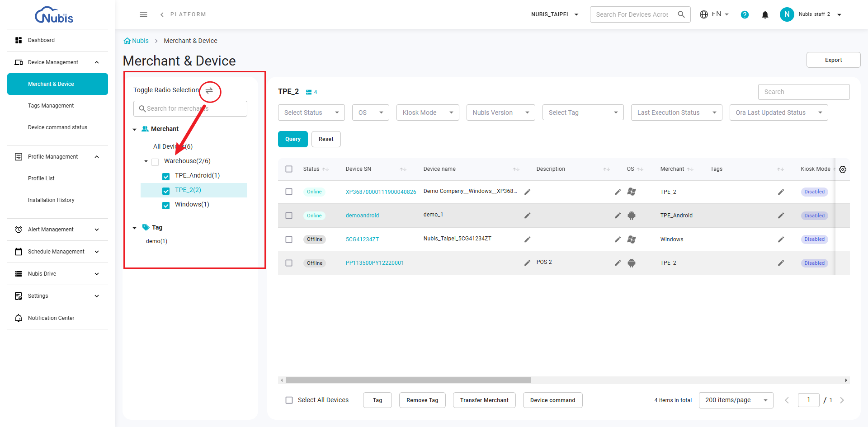Edit tags pencil in Windows merchant row
This screenshot has height=427, width=868.
pyautogui.click(x=781, y=239)
